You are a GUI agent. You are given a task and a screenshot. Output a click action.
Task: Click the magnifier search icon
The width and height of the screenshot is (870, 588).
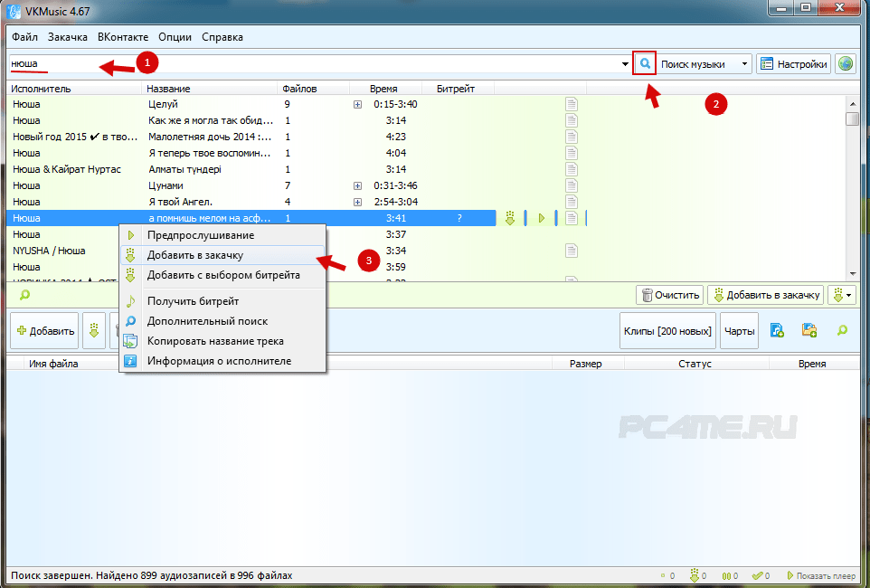(x=645, y=64)
